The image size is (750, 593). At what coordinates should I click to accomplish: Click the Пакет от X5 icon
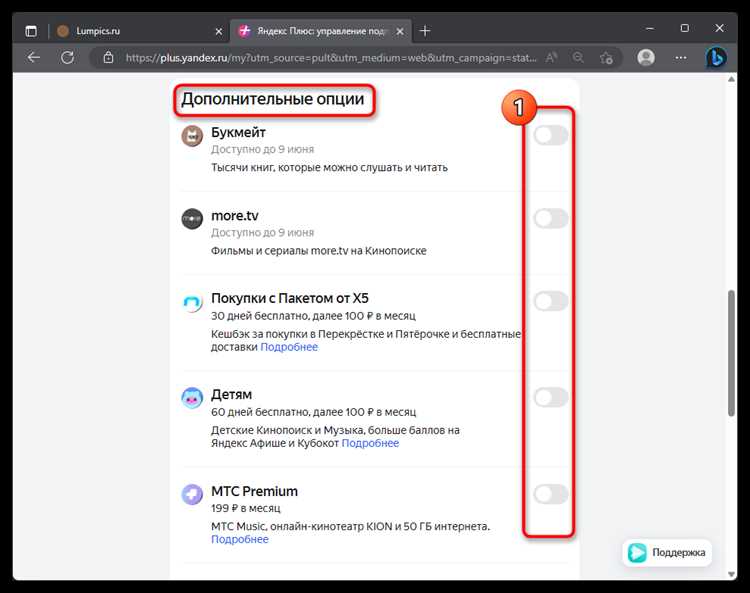pyautogui.click(x=192, y=302)
